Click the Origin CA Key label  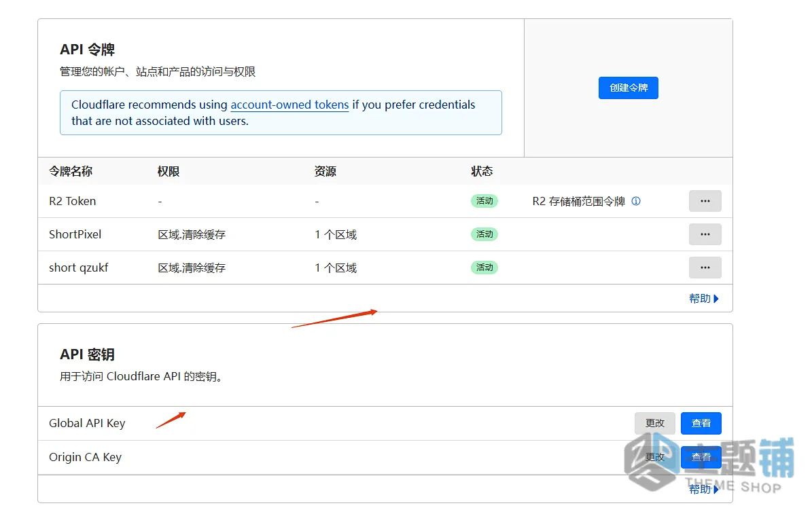pos(85,457)
